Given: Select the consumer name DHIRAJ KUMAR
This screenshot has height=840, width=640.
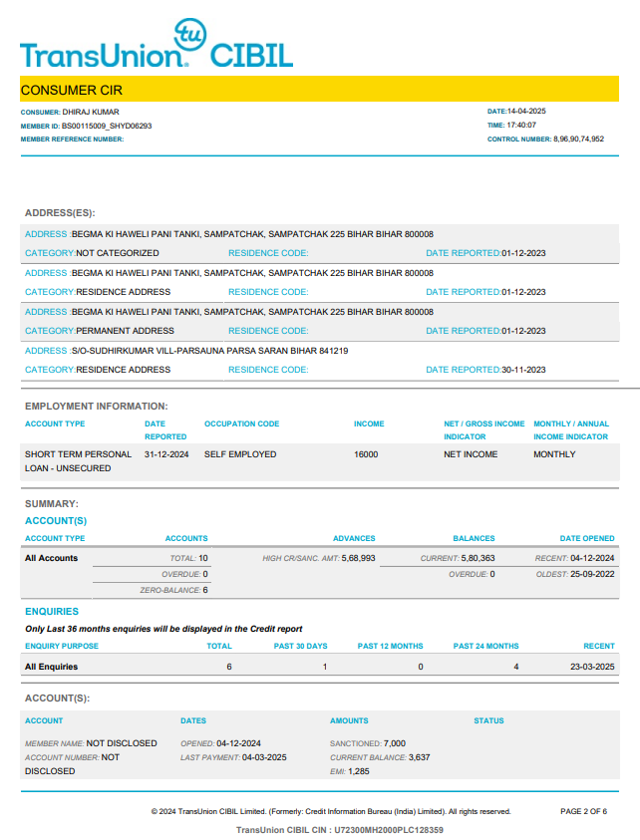Looking at the screenshot, I should (91, 112).
